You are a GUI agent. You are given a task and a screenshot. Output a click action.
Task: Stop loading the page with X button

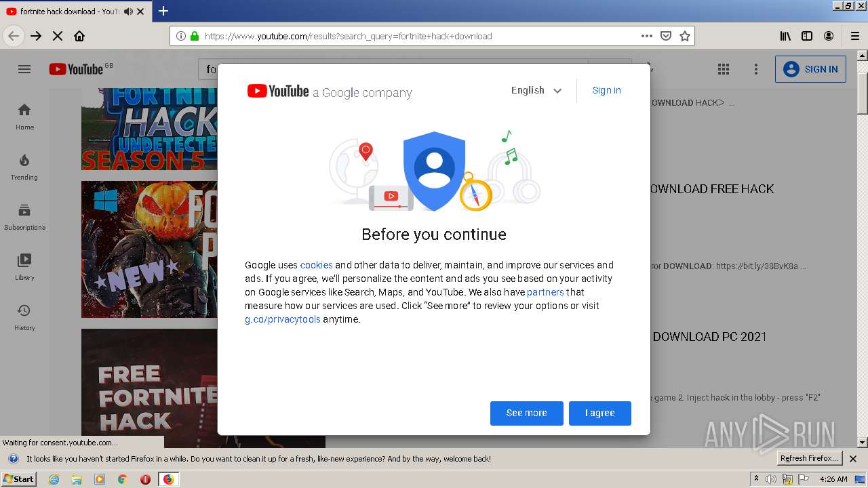click(x=58, y=36)
